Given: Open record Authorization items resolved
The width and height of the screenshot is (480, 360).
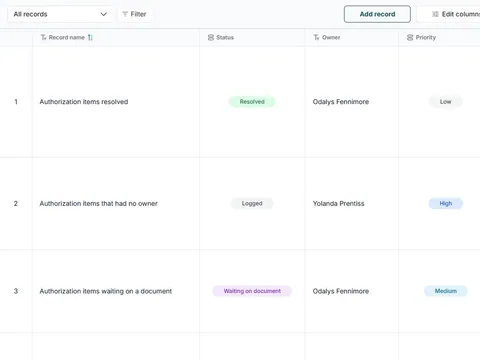Looking at the screenshot, I should (x=84, y=102).
